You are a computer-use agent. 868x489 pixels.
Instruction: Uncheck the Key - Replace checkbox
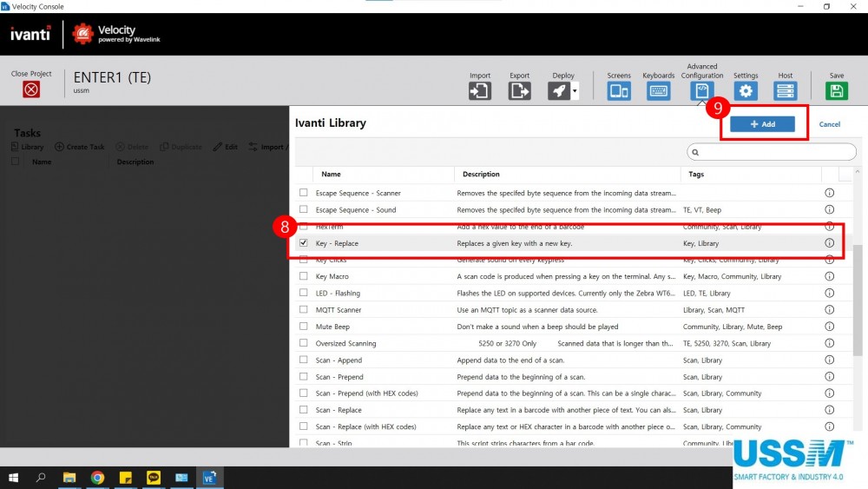coord(303,242)
